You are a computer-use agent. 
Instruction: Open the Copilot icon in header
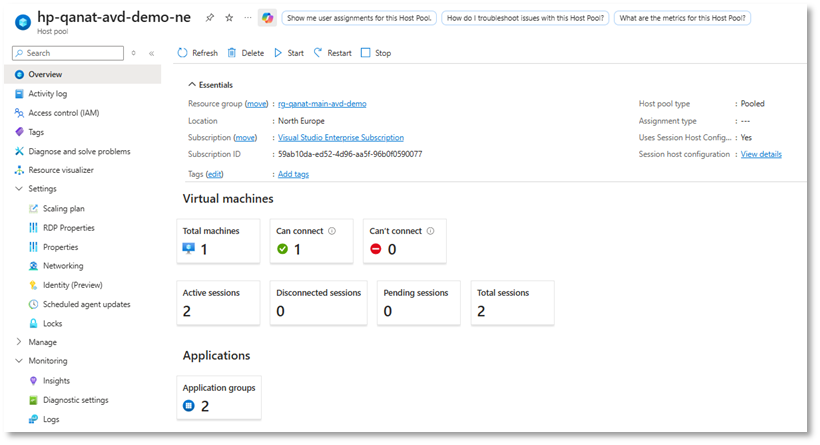pyautogui.click(x=267, y=18)
